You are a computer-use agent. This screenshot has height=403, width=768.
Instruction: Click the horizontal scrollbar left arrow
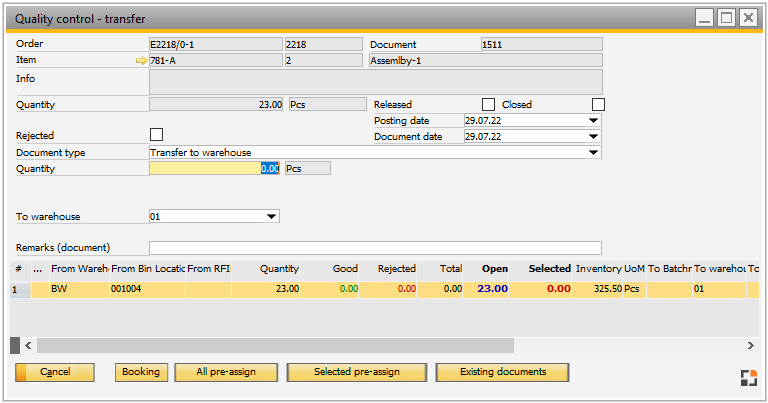pos(27,345)
